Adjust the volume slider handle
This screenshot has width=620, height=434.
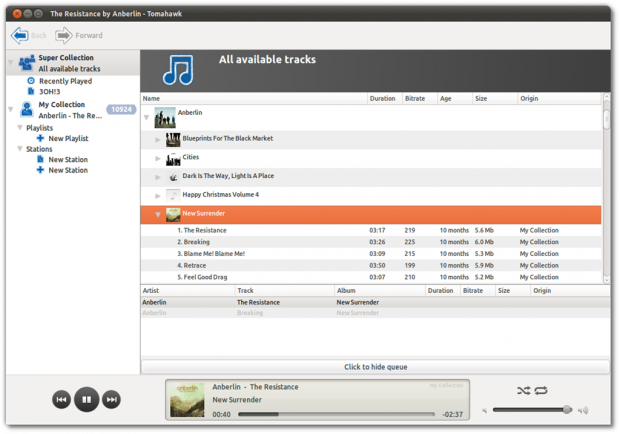coord(567,410)
